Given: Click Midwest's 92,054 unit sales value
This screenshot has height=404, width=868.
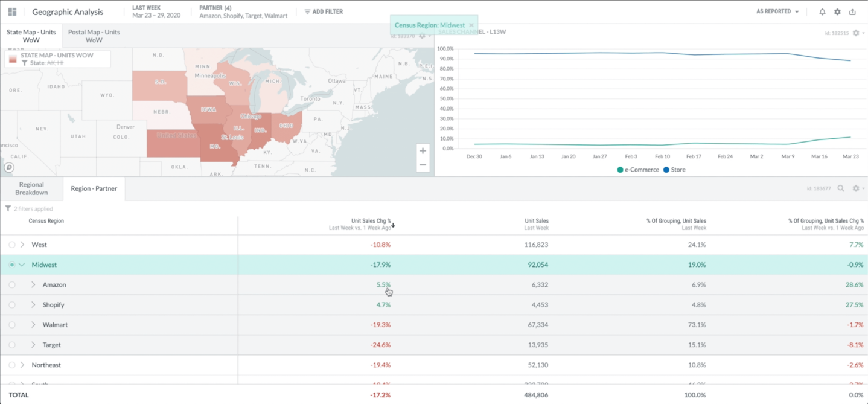Looking at the screenshot, I should point(537,265).
